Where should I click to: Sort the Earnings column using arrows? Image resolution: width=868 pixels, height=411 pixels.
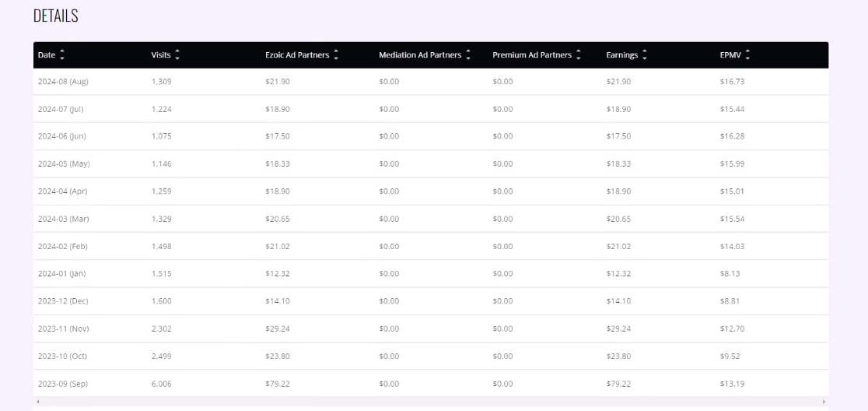pyautogui.click(x=644, y=54)
